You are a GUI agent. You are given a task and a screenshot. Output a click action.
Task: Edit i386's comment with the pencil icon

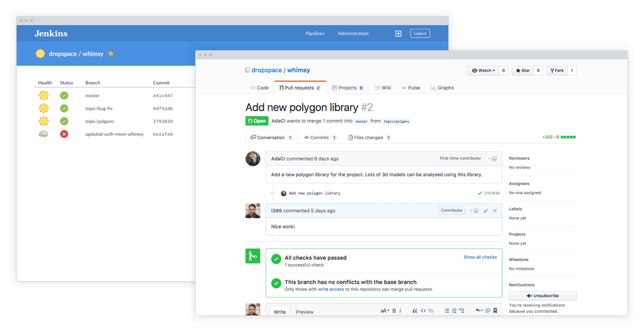485,211
